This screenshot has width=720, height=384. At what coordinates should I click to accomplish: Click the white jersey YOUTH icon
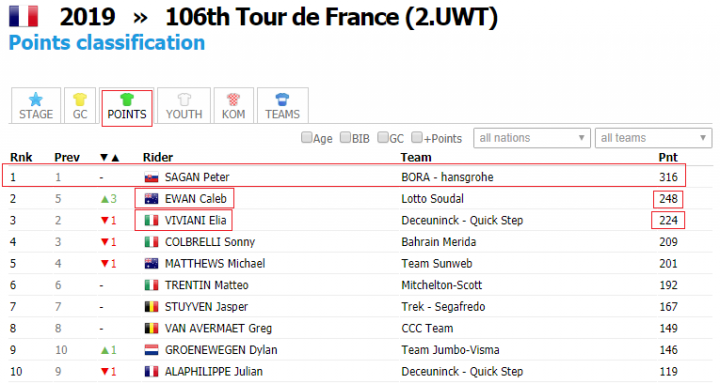tap(184, 99)
